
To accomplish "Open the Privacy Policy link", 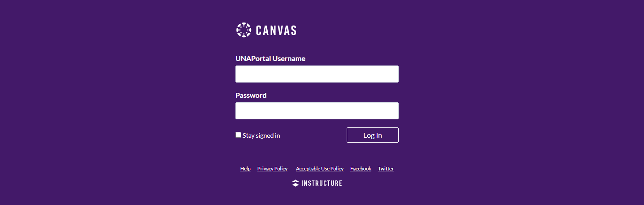I will (x=272, y=169).
